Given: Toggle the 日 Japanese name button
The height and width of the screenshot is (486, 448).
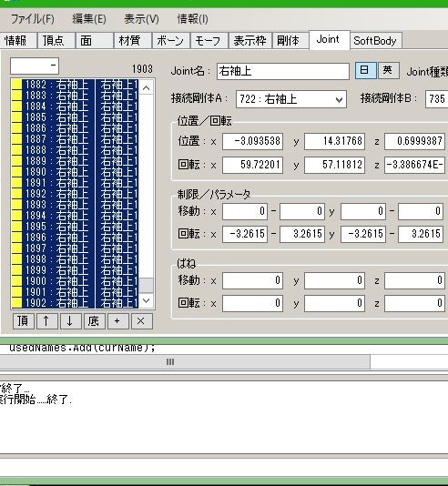Looking at the screenshot, I should coord(365,70).
